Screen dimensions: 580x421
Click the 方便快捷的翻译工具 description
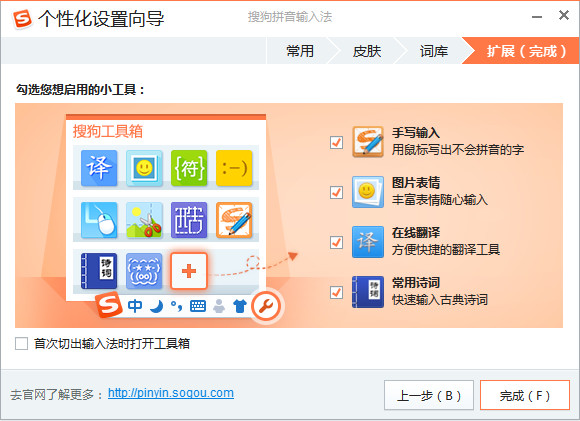(x=446, y=250)
